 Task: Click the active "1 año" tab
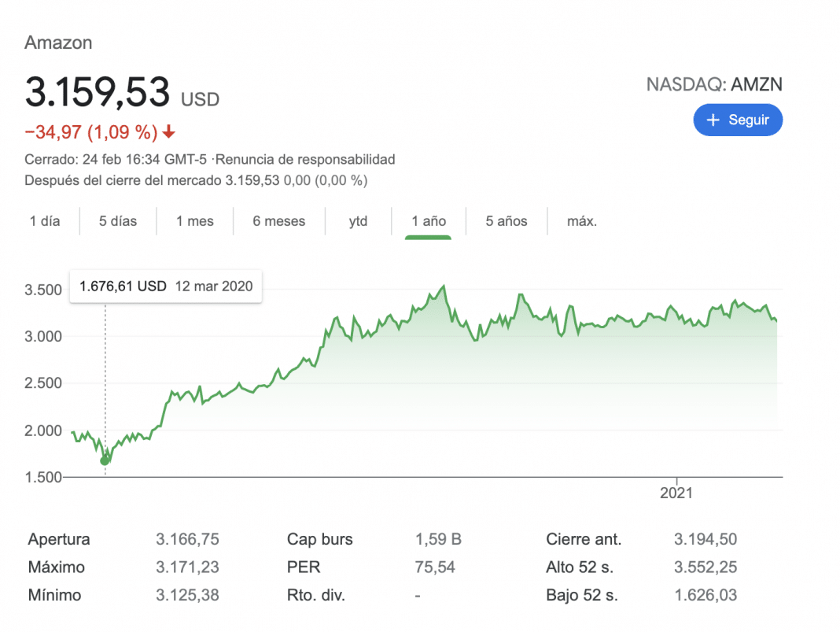[x=428, y=221]
